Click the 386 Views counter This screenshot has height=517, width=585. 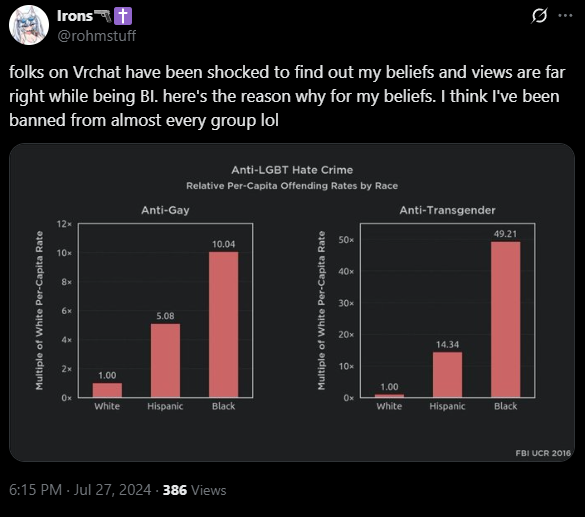click(x=194, y=490)
